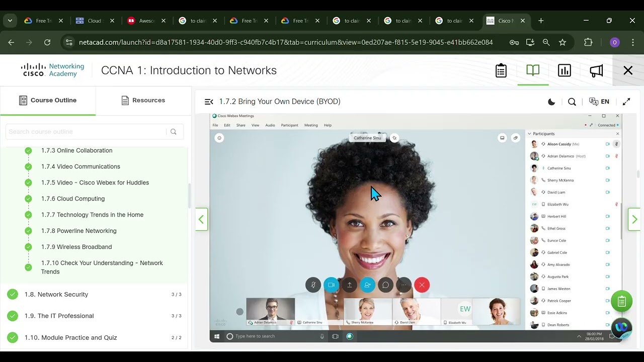Toggle dark mode moon icon
Image resolution: width=644 pixels, height=362 pixels.
point(551,102)
